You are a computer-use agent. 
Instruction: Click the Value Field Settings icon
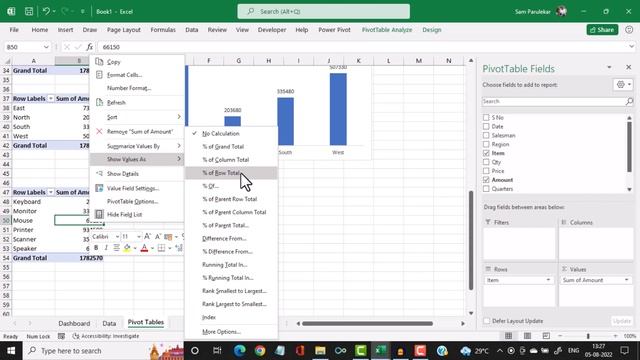coord(99,188)
